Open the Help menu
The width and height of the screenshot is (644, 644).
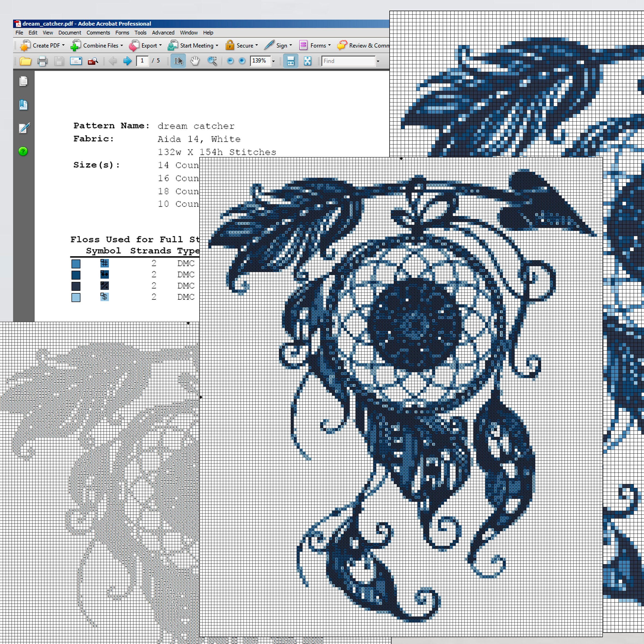click(208, 33)
